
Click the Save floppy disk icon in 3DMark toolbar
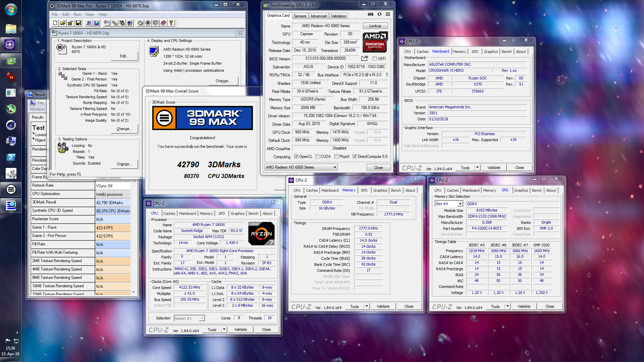pos(78,23)
